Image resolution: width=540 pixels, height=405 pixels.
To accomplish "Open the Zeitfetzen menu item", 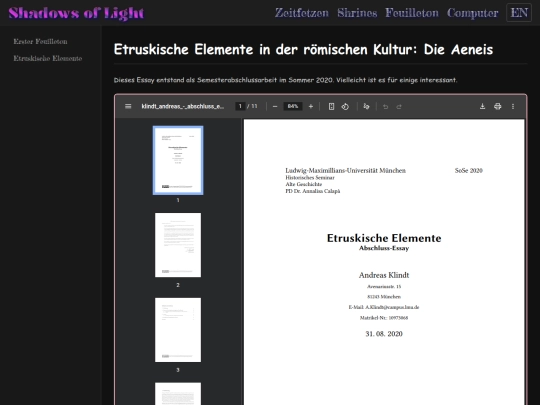I will point(302,13).
